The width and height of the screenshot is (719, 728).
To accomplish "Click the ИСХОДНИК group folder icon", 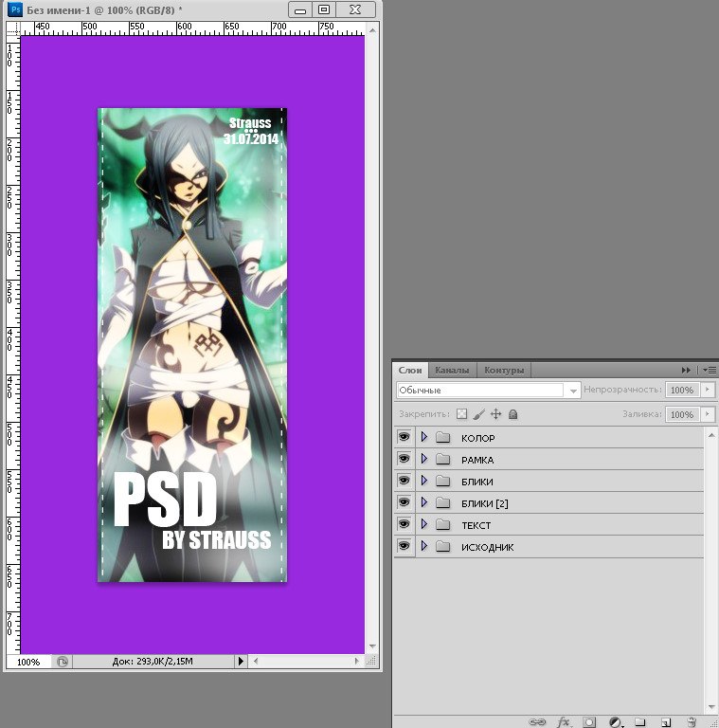I will coord(443,546).
